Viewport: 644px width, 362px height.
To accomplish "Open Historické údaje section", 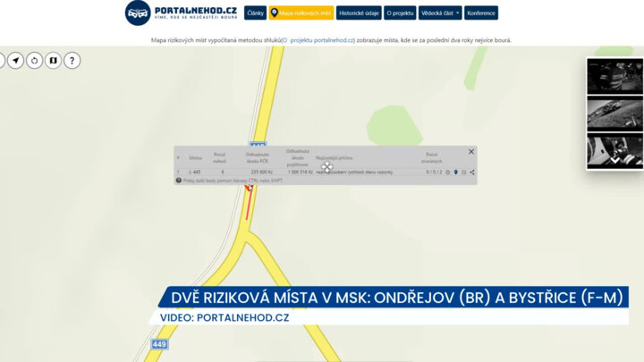I will click(x=359, y=13).
